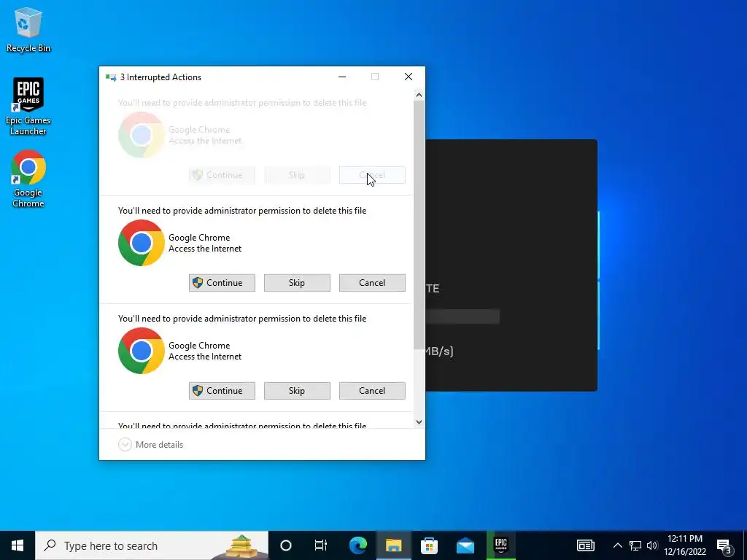Image resolution: width=747 pixels, height=560 pixels.
Task: Click Cancel in the second interrupted action
Action: pyautogui.click(x=372, y=283)
